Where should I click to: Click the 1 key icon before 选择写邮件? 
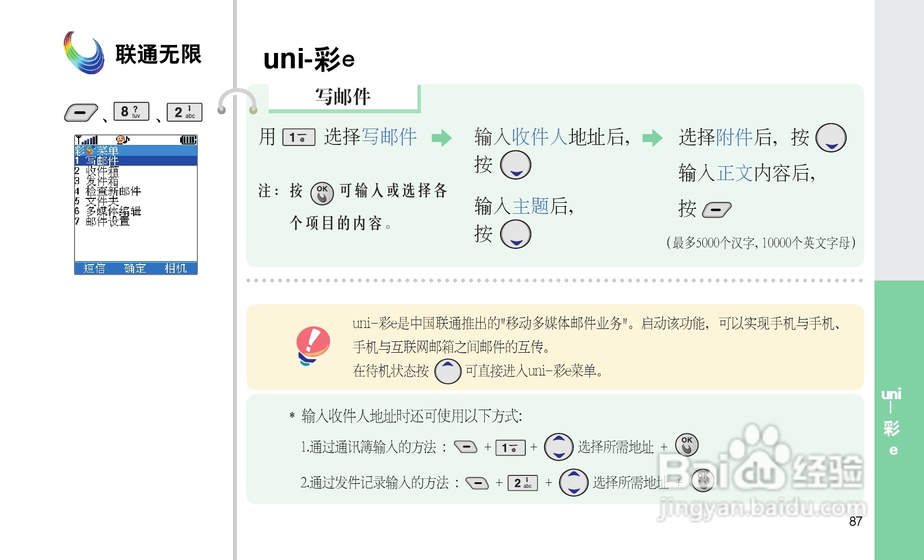tap(299, 137)
